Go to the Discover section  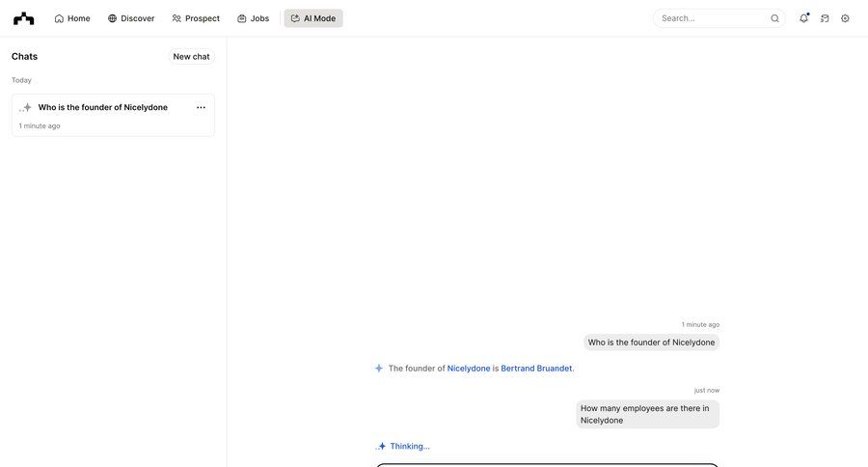click(x=131, y=18)
